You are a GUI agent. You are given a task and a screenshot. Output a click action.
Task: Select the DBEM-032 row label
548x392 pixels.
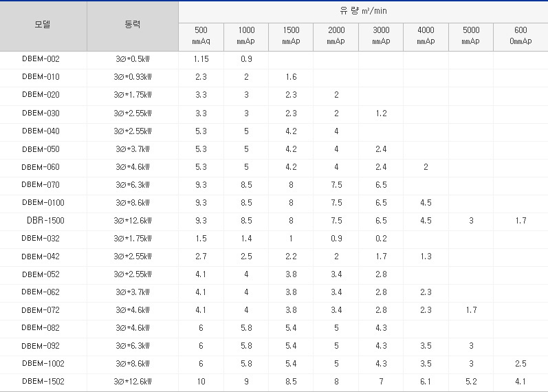[41, 239]
